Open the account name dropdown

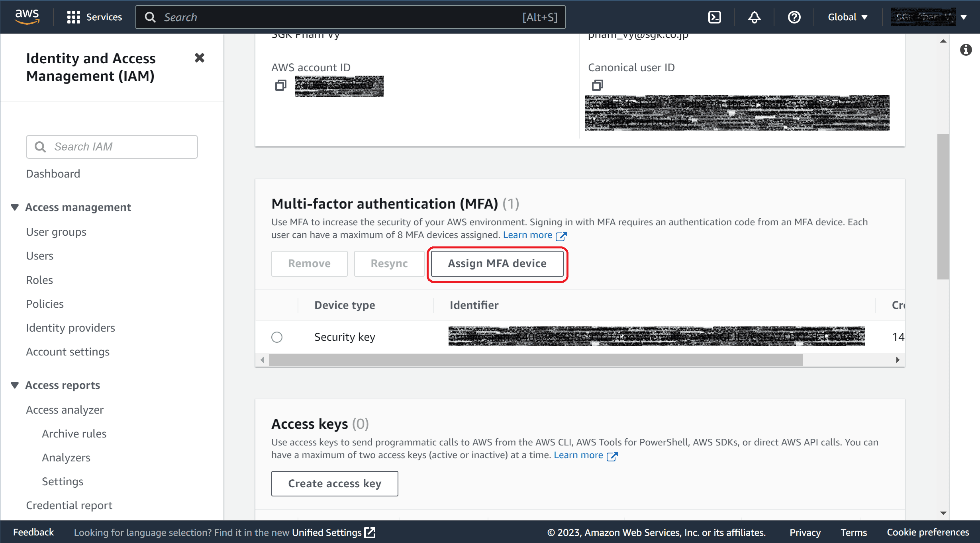(x=929, y=17)
